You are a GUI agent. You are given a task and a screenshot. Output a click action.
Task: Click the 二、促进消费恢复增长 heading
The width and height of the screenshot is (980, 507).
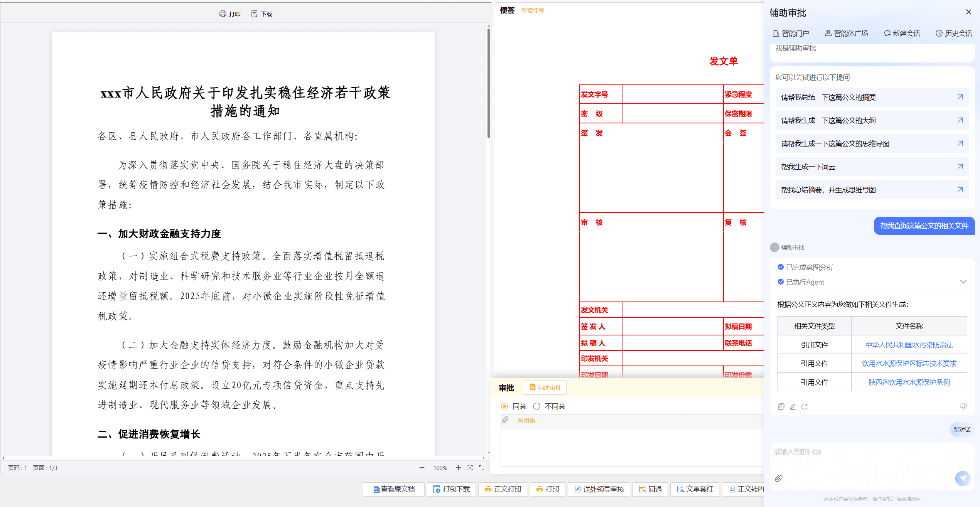[x=149, y=434]
